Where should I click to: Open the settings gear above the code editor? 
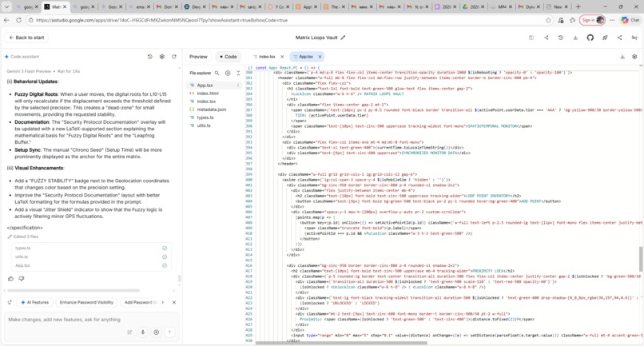click(x=634, y=57)
